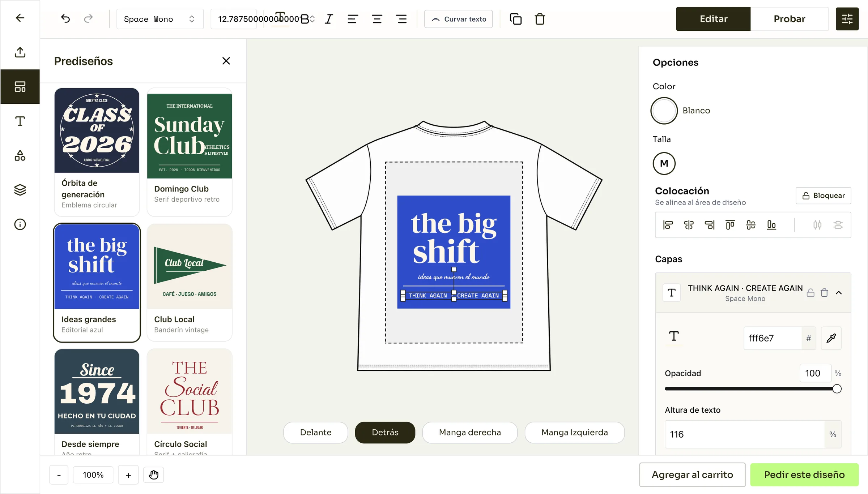The height and width of the screenshot is (494, 868).
Task: Select the Text tool in sidebar
Action: click(20, 121)
